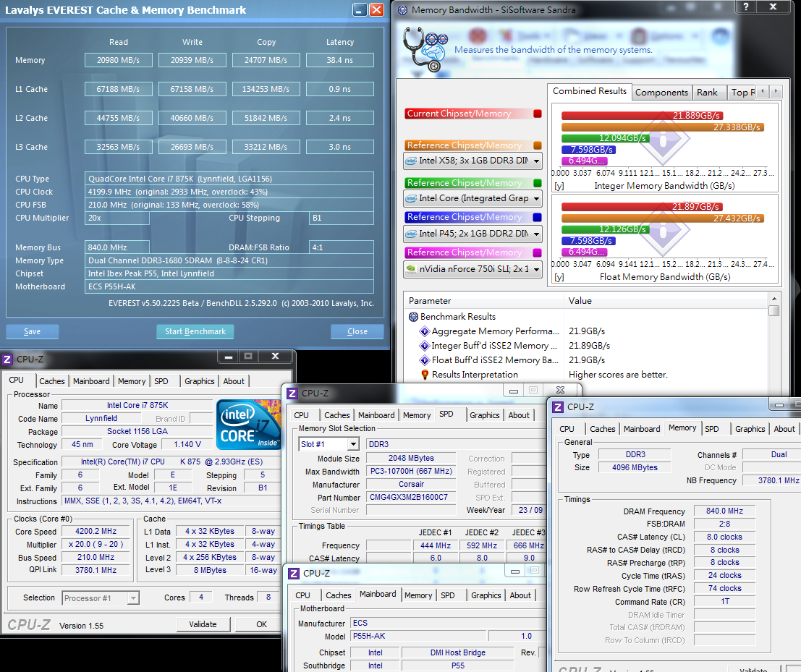Open the Processor #1 selection dropdown
801x672 pixels.
(133, 598)
